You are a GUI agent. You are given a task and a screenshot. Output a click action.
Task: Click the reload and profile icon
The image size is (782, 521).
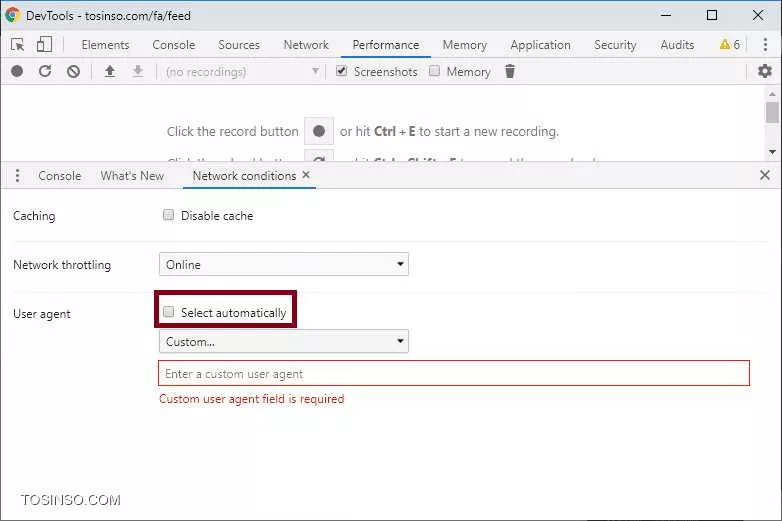pos(45,72)
